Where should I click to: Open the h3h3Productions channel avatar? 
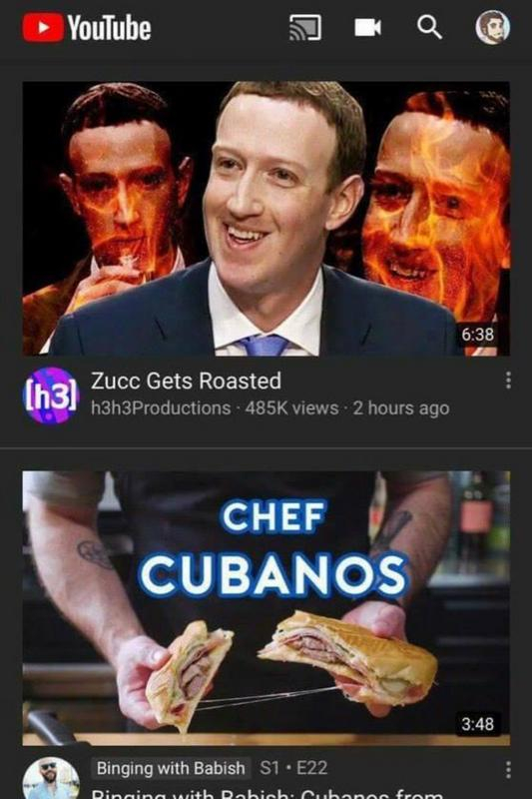coord(51,396)
